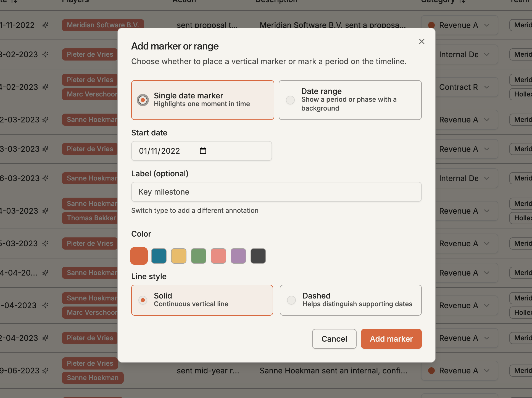Click the Label optional text field
532x398 pixels.
[276, 192]
